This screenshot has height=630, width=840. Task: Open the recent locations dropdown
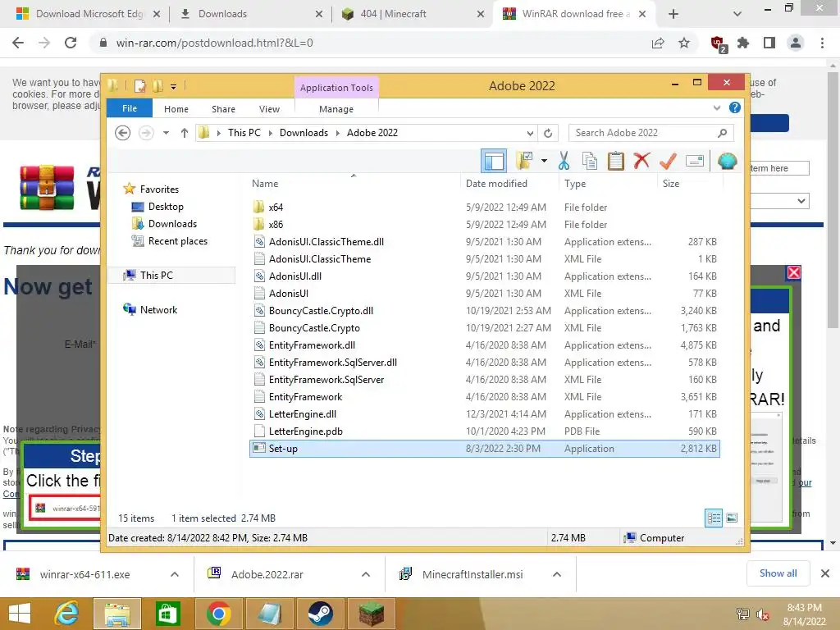(x=166, y=133)
